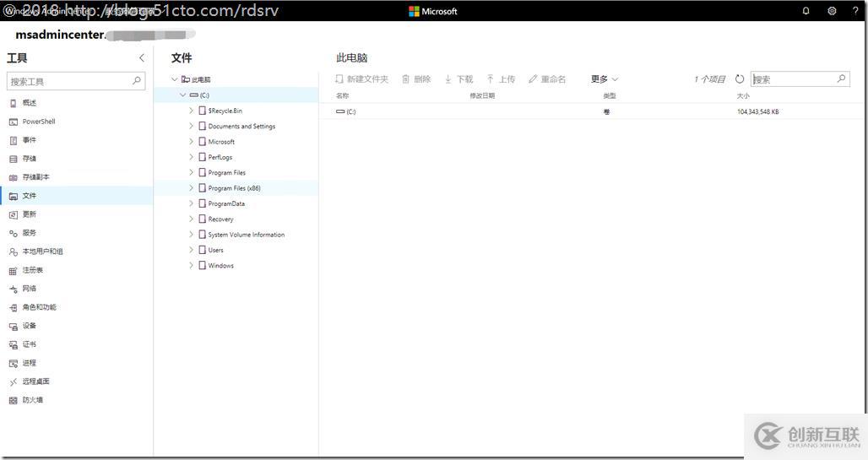
Task: Focus the file search (搜索) field
Action: (x=800, y=79)
